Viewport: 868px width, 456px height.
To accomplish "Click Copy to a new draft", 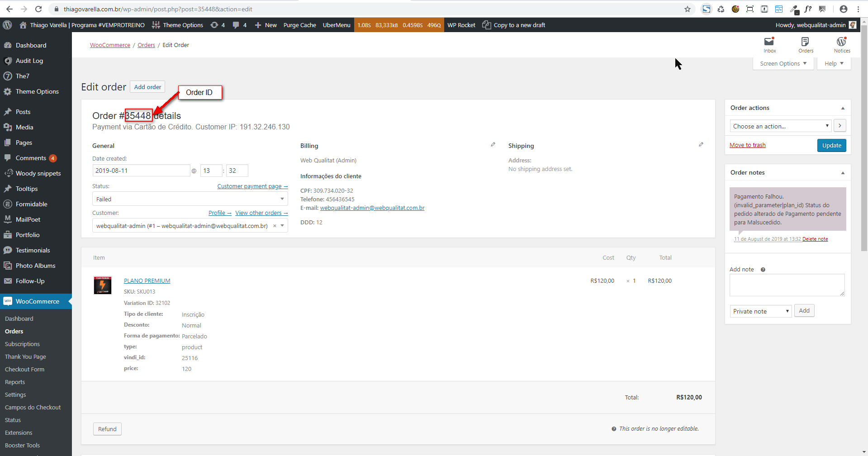I will (x=514, y=25).
